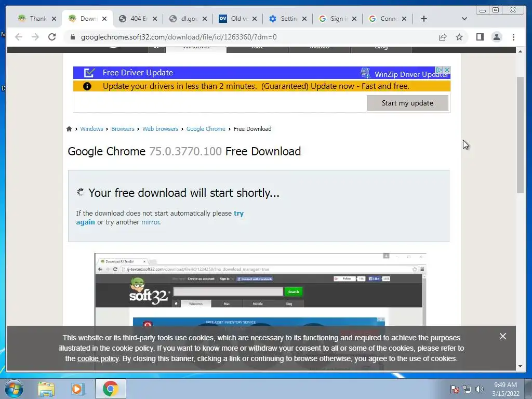Image resolution: width=532 pixels, height=399 pixels.
Task: Close the active Download tab
Action: [x=104, y=19]
